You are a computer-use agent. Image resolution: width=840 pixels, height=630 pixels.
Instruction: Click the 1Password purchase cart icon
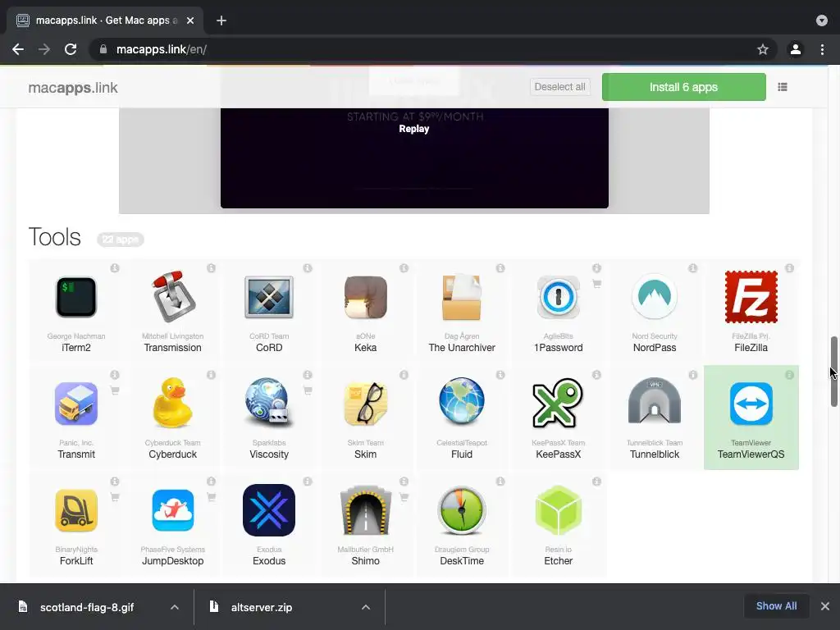597,283
